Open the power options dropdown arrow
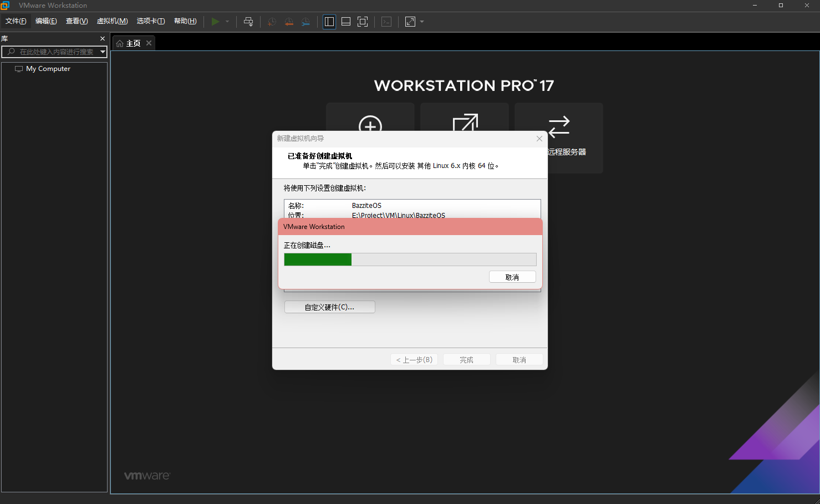Viewport: 820px width, 504px height. (x=226, y=22)
